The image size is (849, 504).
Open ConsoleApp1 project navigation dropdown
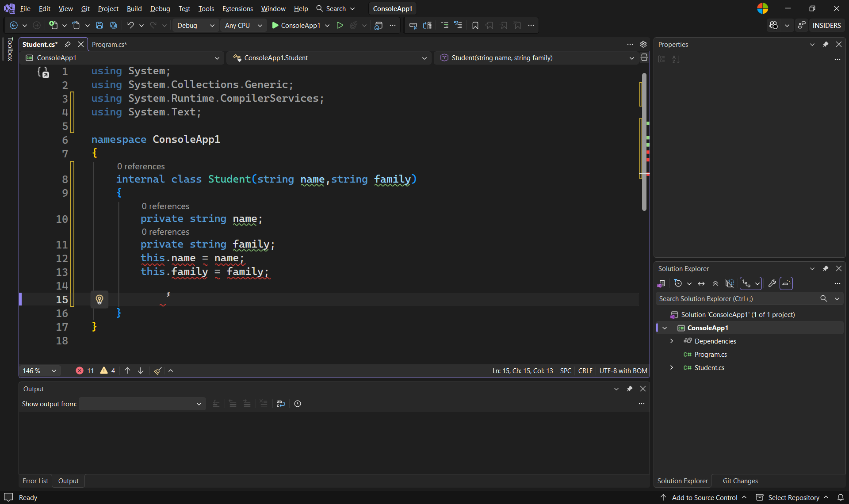pyautogui.click(x=122, y=58)
